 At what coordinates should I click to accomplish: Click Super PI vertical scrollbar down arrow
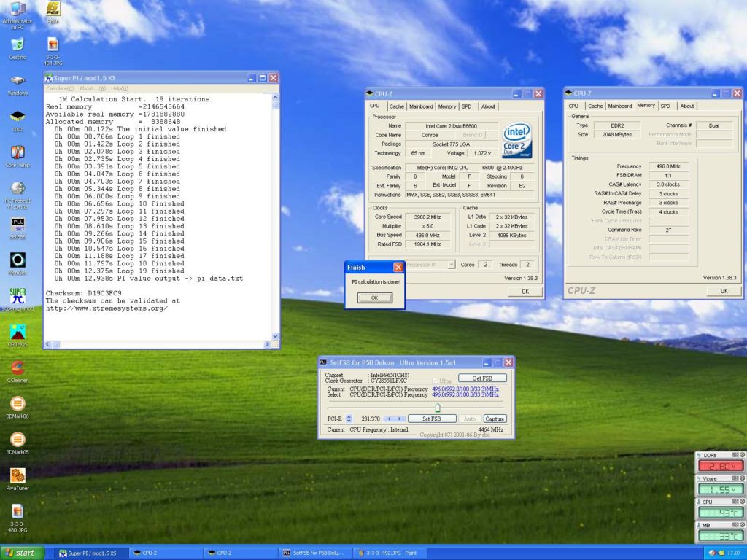(x=275, y=336)
